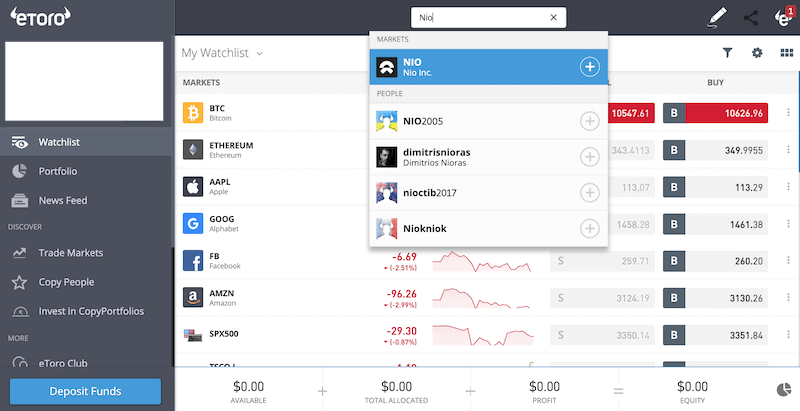The width and height of the screenshot is (800, 411).
Task: Open Portfolio in sidebar
Action: coord(87,171)
